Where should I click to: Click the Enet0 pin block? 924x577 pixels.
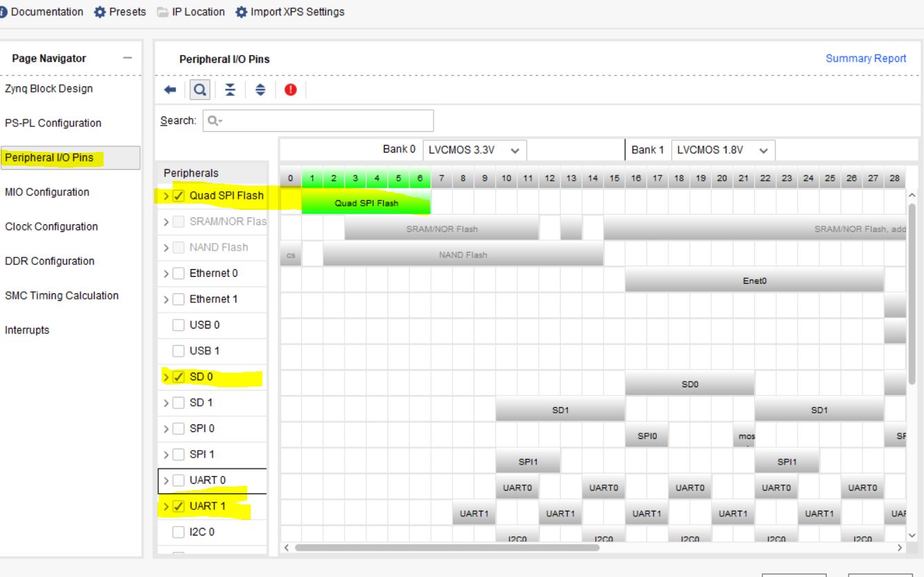click(754, 280)
